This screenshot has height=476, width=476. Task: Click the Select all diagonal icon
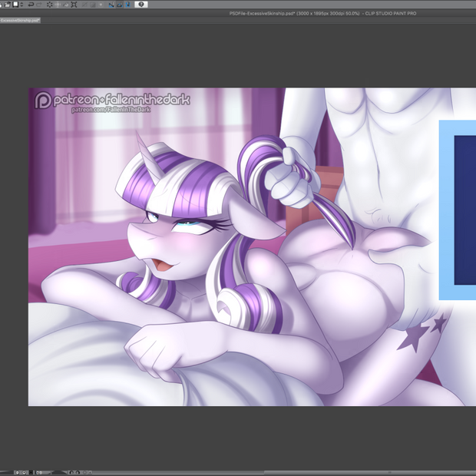[84, 5]
